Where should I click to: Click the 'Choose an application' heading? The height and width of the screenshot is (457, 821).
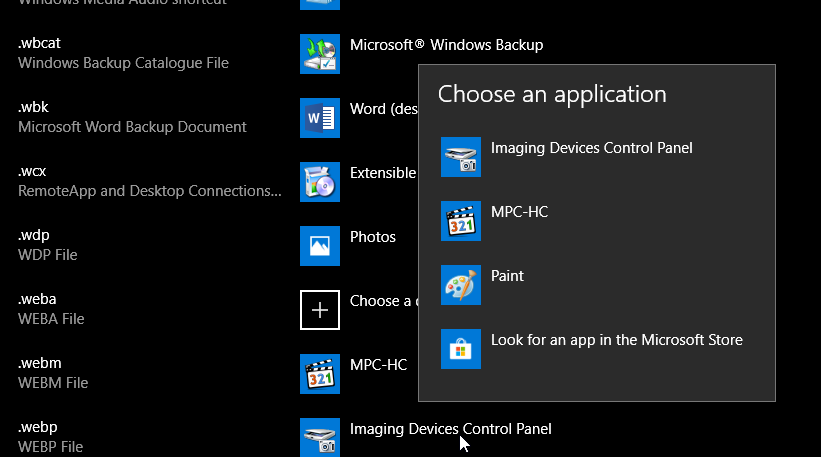pyautogui.click(x=552, y=95)
